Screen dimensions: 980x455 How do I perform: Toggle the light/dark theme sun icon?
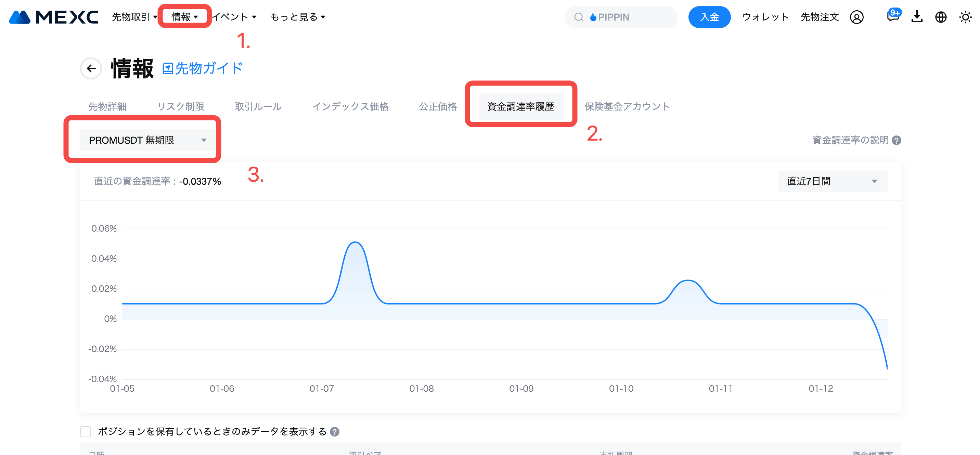(965, 17)
